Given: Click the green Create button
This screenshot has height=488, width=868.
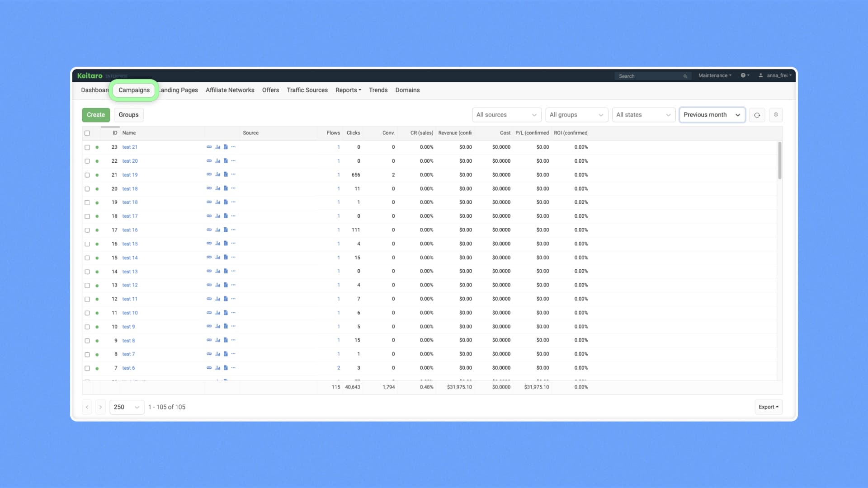Looking at the screenshot, I should (x=95, y=115).
